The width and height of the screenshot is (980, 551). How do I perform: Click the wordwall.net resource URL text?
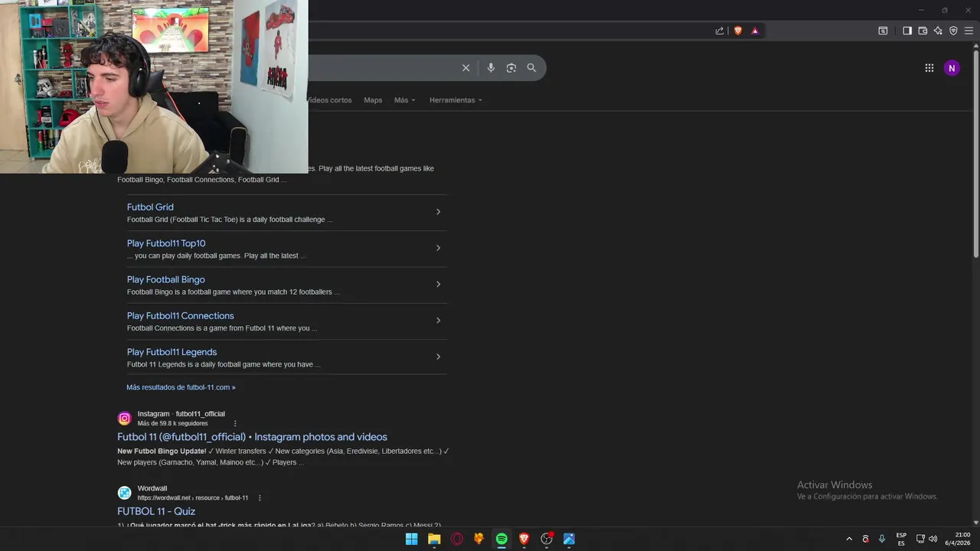point(193,498)
